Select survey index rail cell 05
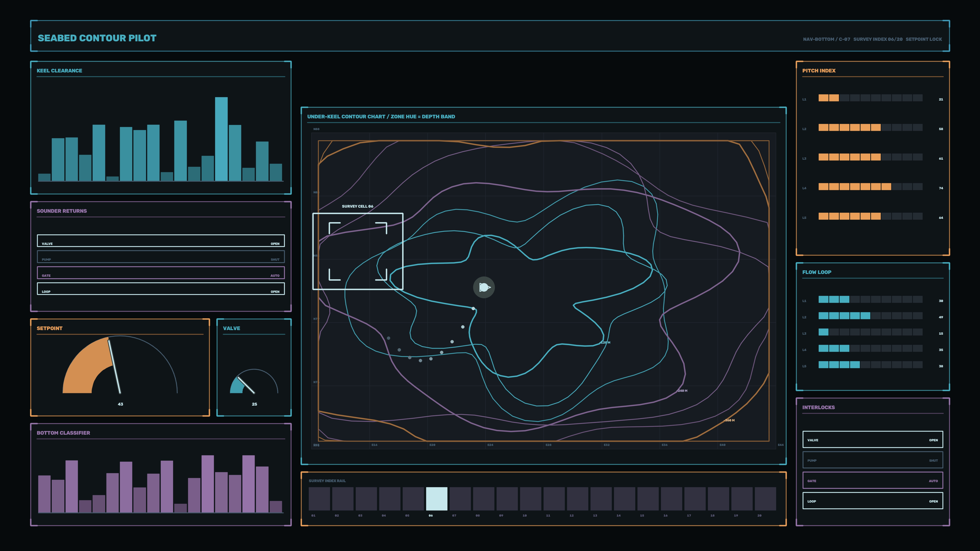980x551 pixels. [x=413, y=499]
